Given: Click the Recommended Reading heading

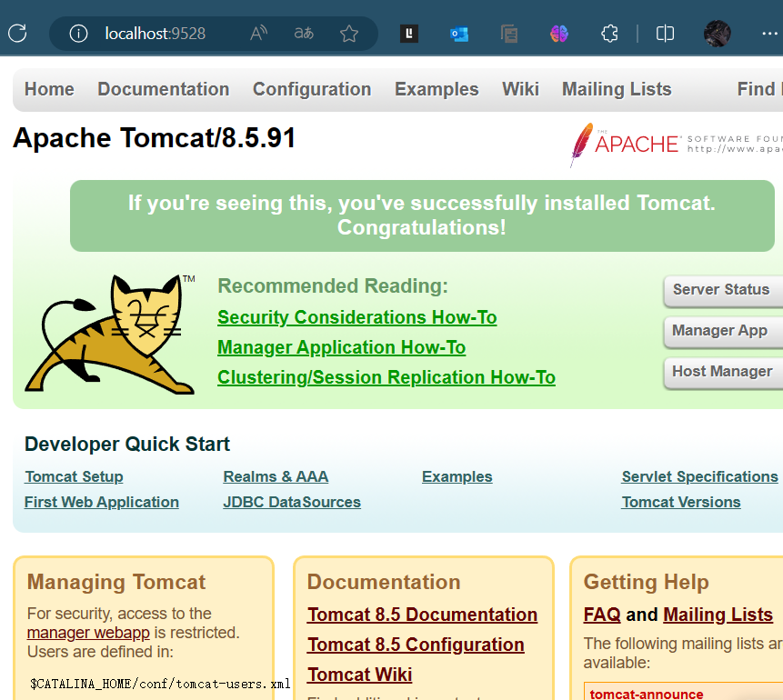Looking at the screenshot, I should coord(333,286).
